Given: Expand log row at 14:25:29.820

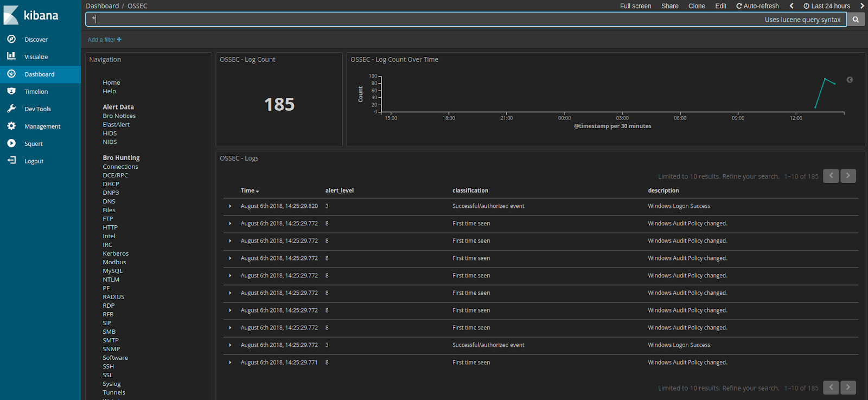Looking at the screenshot, I should [230, 206].
